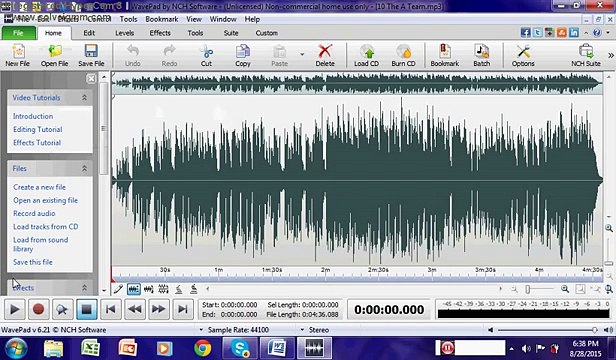Open the Effects Tutorial link
The width and height of the screenshot is (616, 360).
tap(37, 143)
